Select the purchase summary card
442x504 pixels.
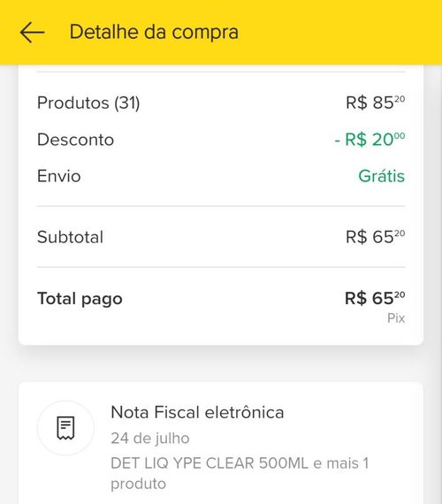tap(221, 205)
